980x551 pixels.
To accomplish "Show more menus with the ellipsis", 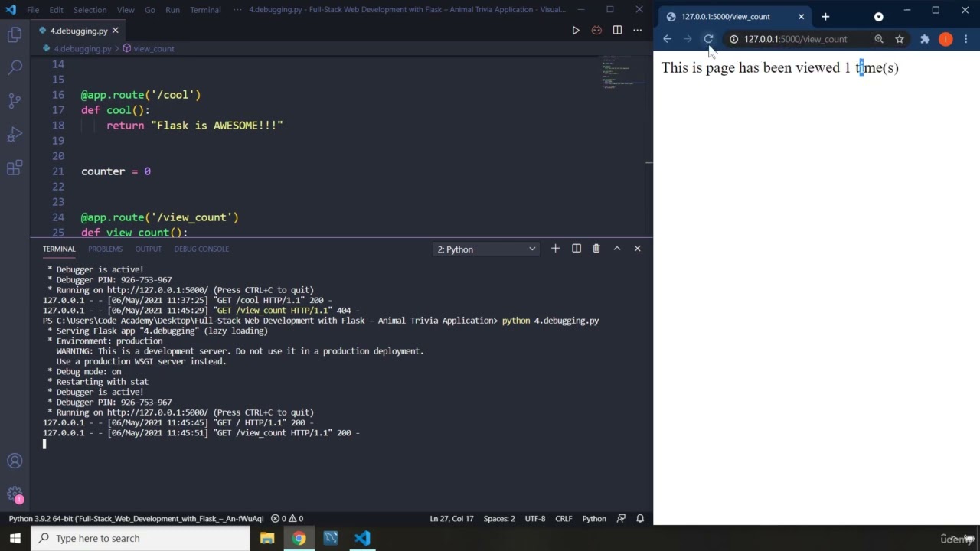I will 237,10.
